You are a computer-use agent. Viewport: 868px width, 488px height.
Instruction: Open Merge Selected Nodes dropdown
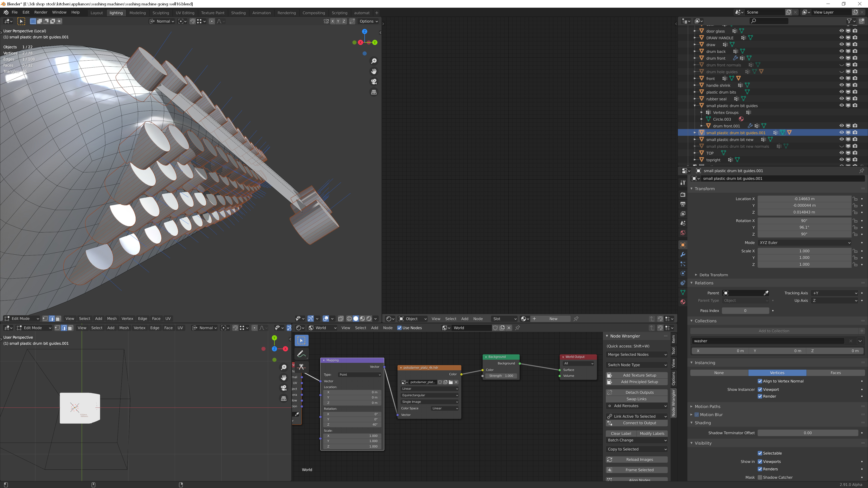pyautogui.click(x=637, y=355)
